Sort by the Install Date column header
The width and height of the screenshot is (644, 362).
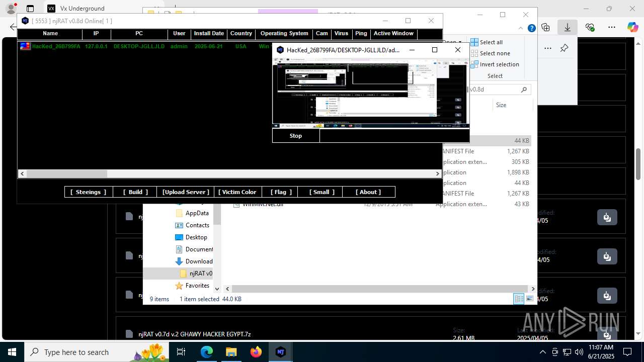[209, 34]
